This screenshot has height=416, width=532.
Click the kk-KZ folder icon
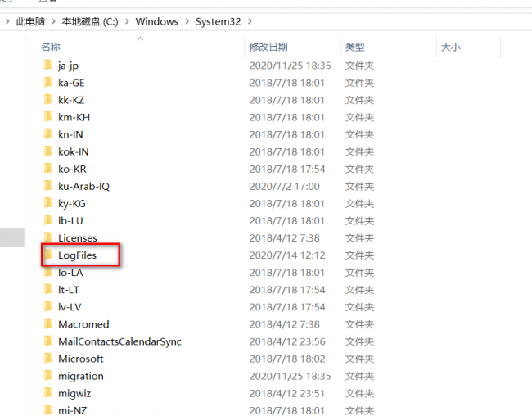point(48,100)
